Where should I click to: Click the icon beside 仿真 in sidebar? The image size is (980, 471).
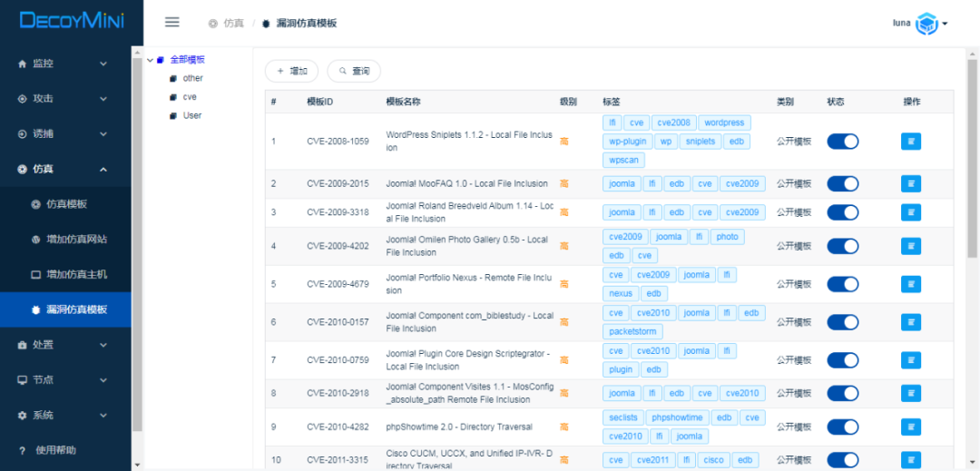coord(23,170)
